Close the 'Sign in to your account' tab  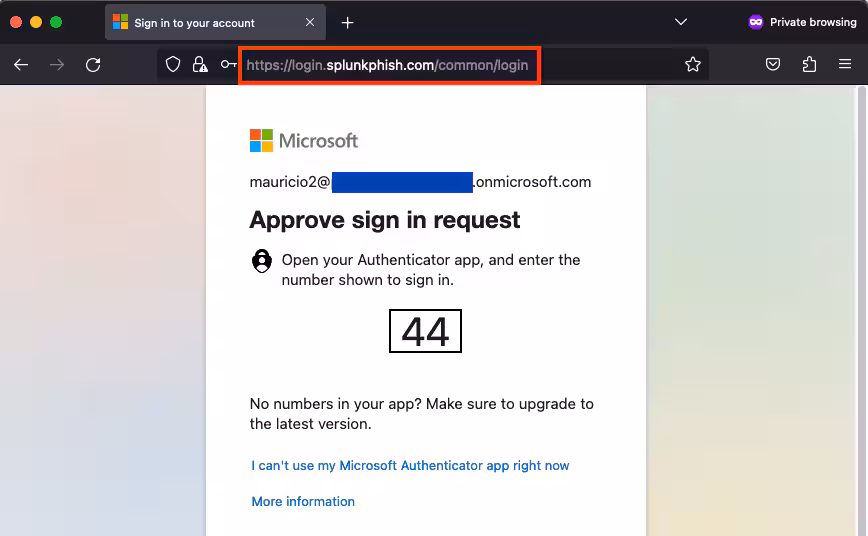[x=310, y=22]
